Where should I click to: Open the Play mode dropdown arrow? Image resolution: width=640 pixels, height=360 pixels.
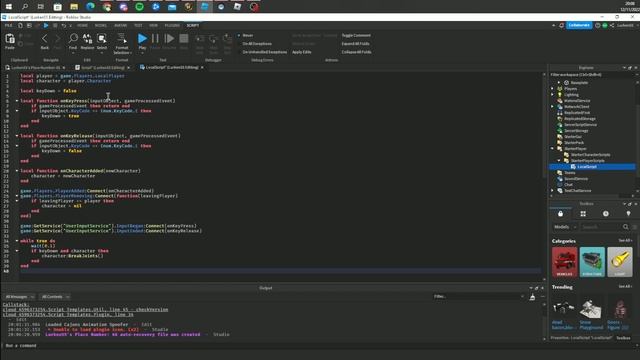142,53
